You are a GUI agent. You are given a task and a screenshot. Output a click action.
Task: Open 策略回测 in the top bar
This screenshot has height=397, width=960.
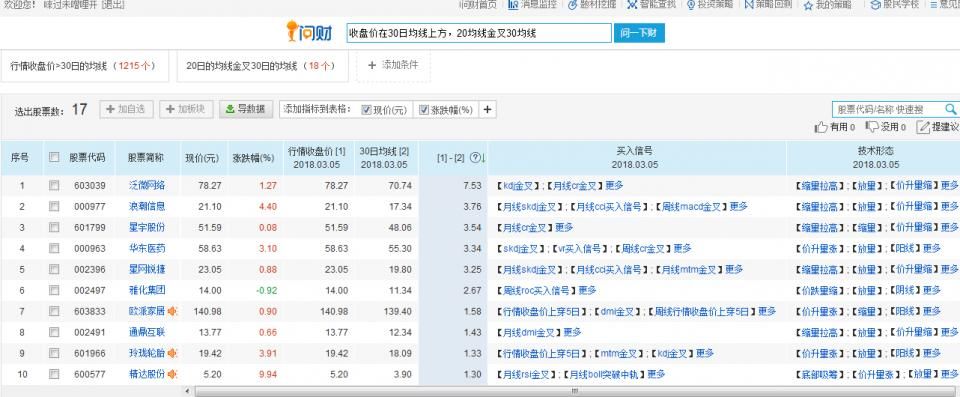768,5
